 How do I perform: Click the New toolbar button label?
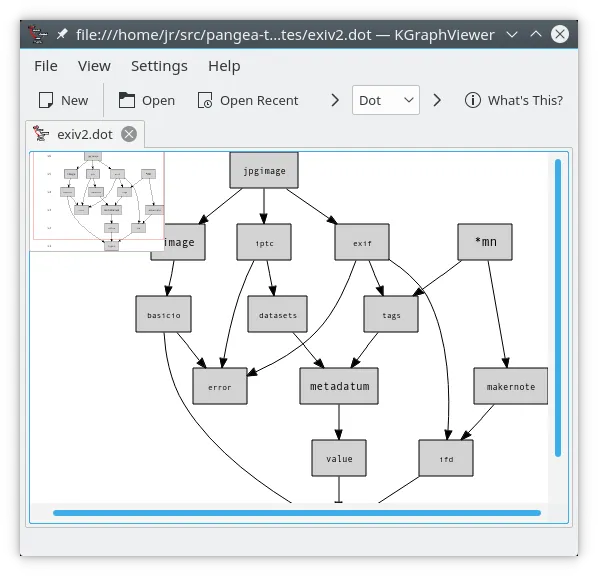(x=75, y=100)
